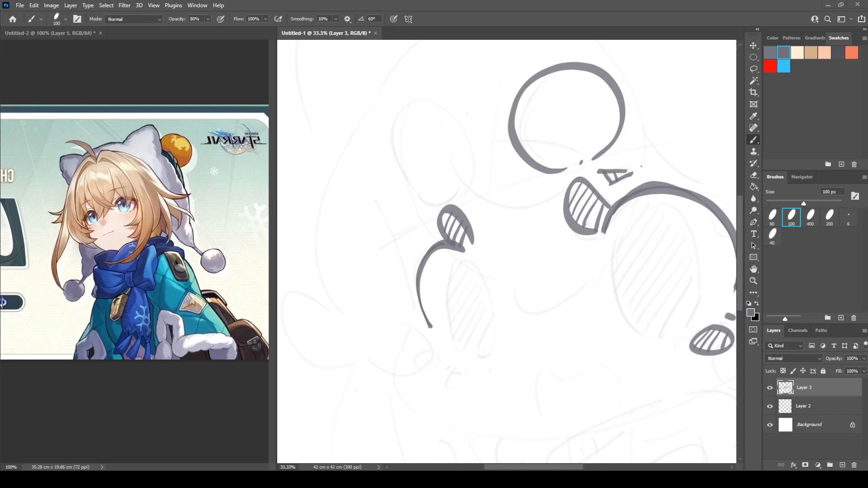The height and width of the screenshot is (488, 868).
Task: Open the layer blend mode Normal dropdown
Action: point(794,358)
